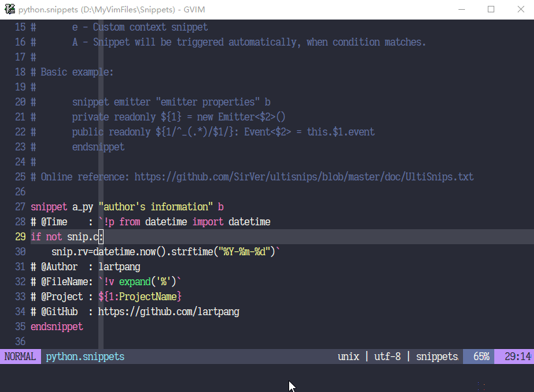The width and height of the screenshot is (534, 392).
Task: Click 'snippet emitter' comment on line 20
Action: 111,102
